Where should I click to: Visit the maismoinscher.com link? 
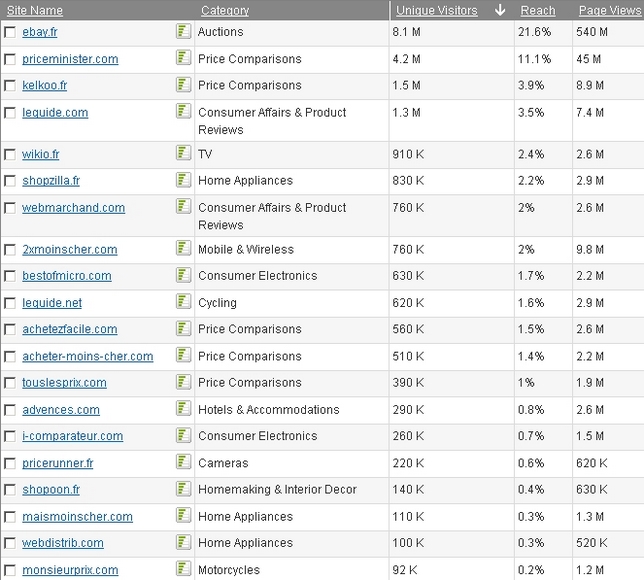(77, 517)
